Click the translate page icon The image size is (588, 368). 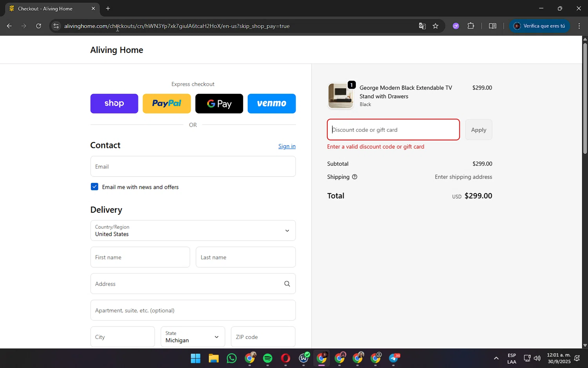(422, 26)
